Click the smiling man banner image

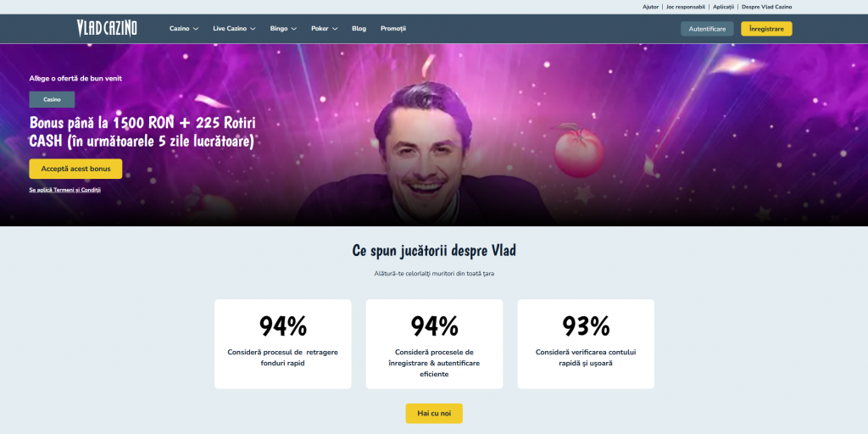(426, 155)
